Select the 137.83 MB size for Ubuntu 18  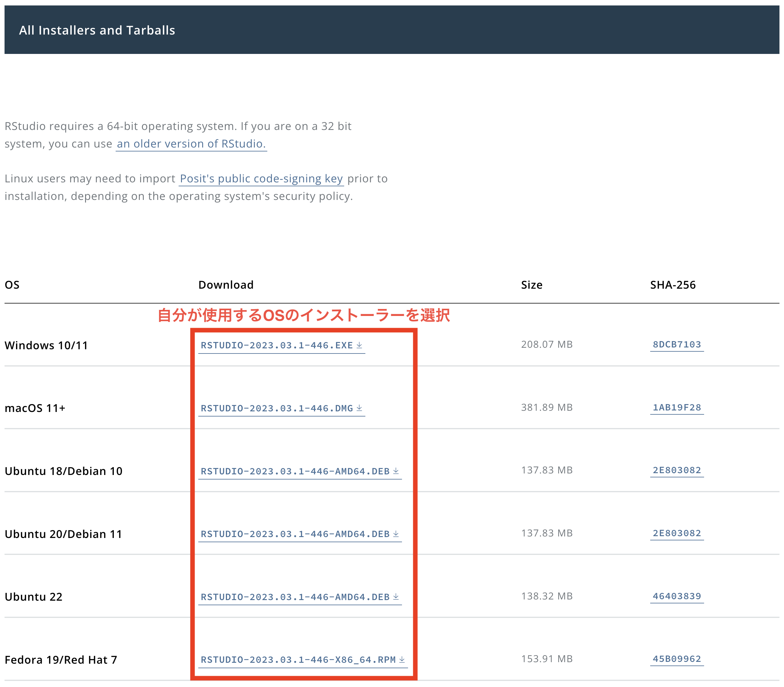546,470
